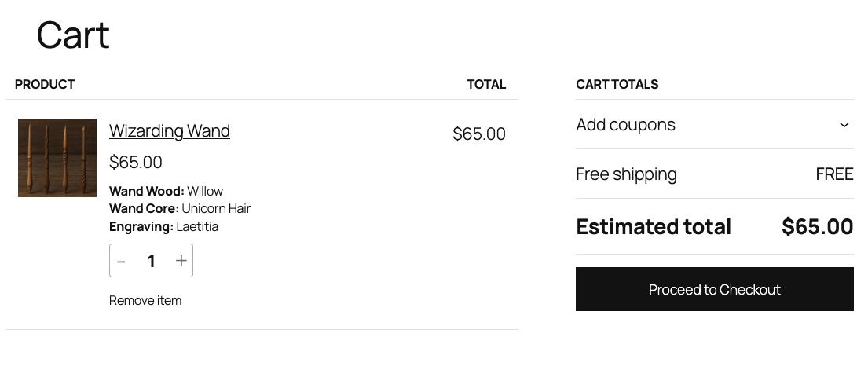This screenshot has height=381, width=868.
Task: Click the PRODUCT column header
Action: (45, 84)
